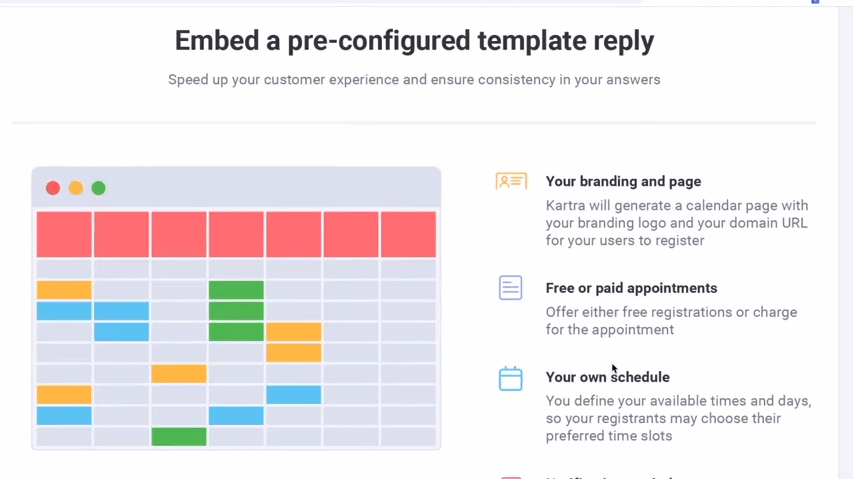Click the 'Embed a pre-configured template reply' title
The width and height of the screenshot is (853, 479).
(415, 41)
